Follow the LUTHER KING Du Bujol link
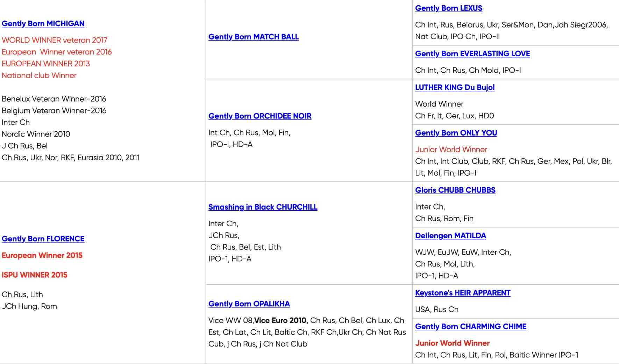This screenshot has width=619, height=364. [x=455, y=87]
